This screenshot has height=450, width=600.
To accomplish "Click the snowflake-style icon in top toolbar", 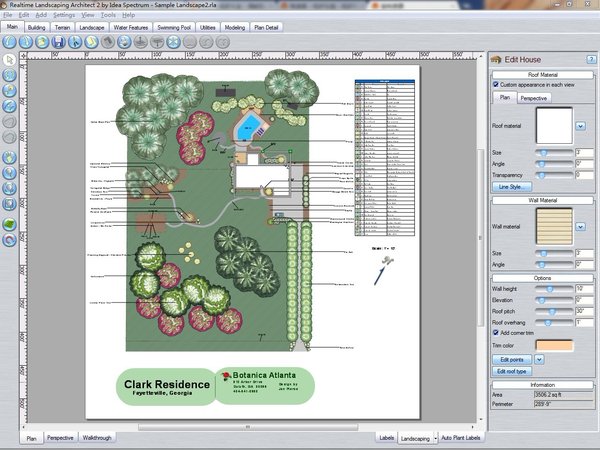I will (173, 41).
